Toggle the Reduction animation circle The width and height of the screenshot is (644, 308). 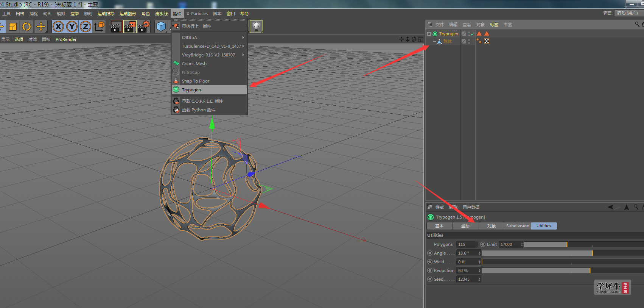click(430, 270)
